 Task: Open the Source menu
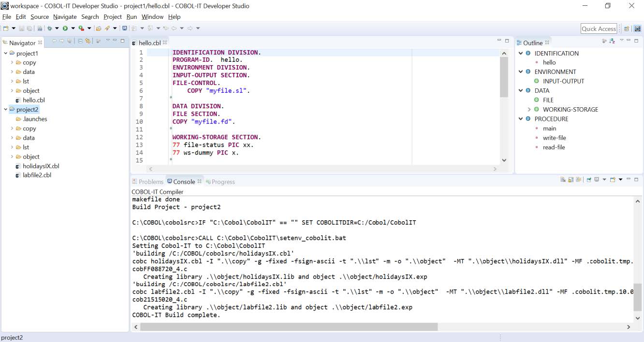pos(40,16)
